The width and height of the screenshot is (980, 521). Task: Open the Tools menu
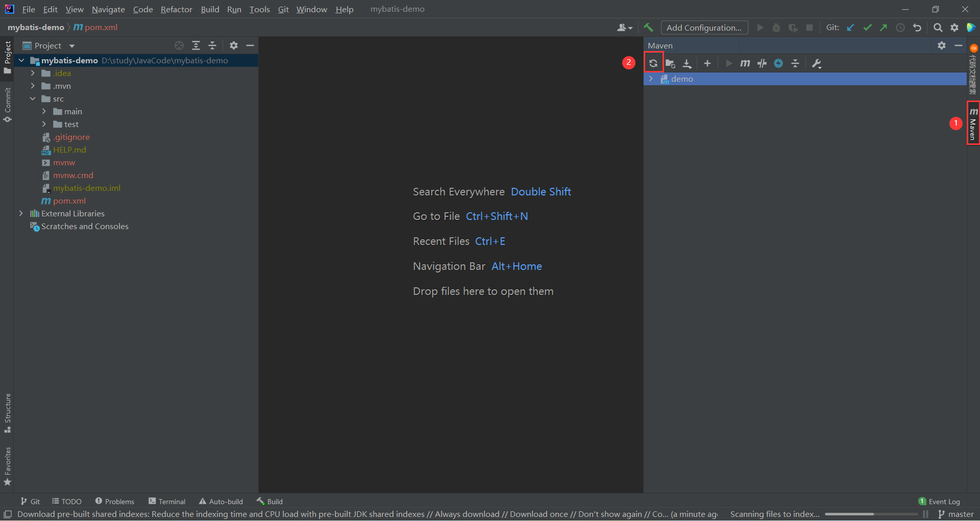coord(259,9)
